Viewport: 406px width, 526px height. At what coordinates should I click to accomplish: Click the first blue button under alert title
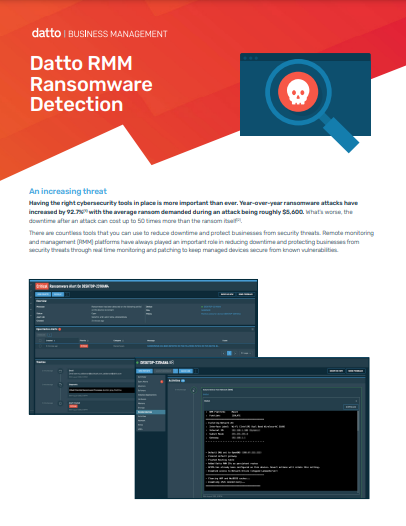point(43,294)
